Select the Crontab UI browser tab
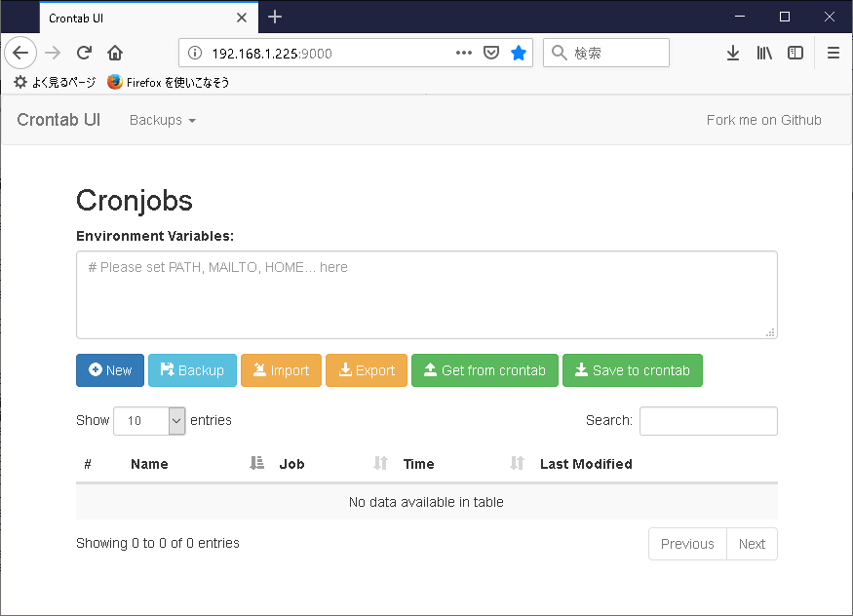853x616 pixels. [136, 17]
